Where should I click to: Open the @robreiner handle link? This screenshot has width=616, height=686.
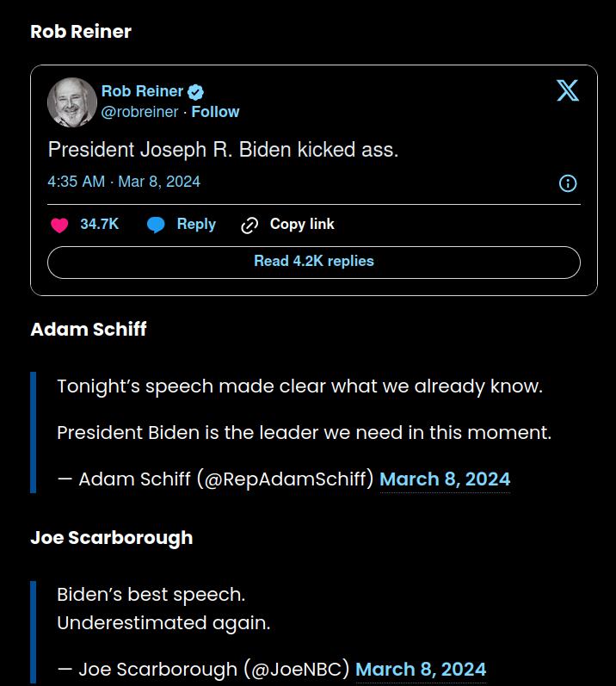139,112
